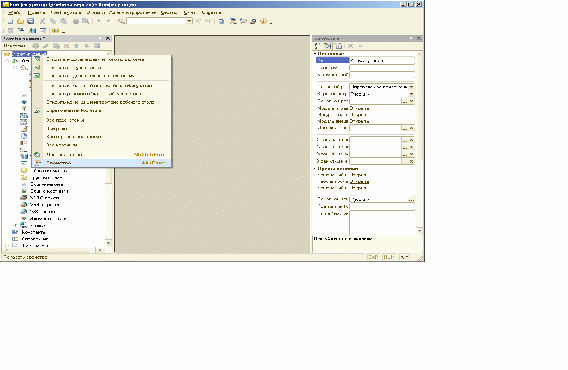Select the Константы item in the tree

pyautogui.click(x=33, y=232)
